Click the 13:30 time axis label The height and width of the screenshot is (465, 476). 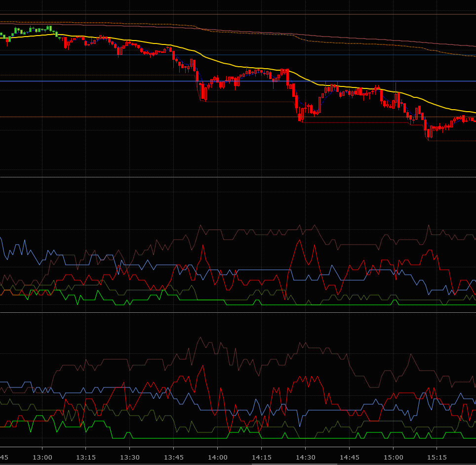[130, 458]
